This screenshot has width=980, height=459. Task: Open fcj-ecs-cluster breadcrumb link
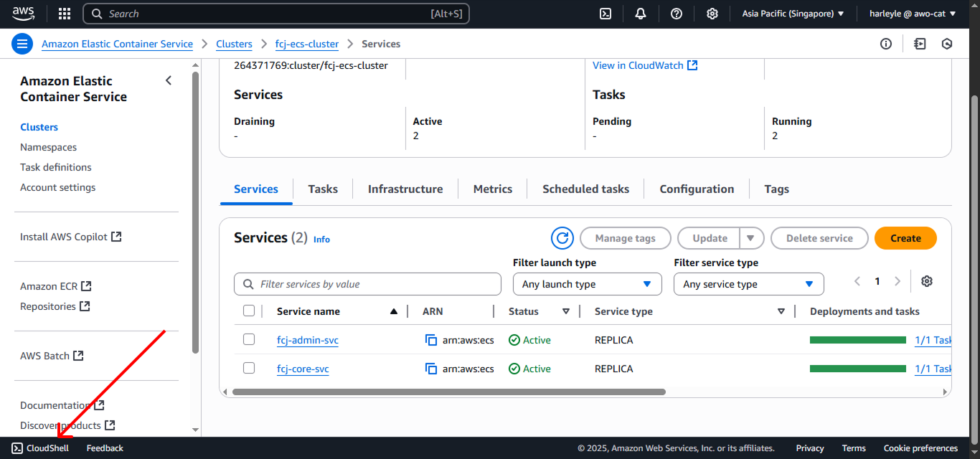pyautogui.click(x=307, y=44)
